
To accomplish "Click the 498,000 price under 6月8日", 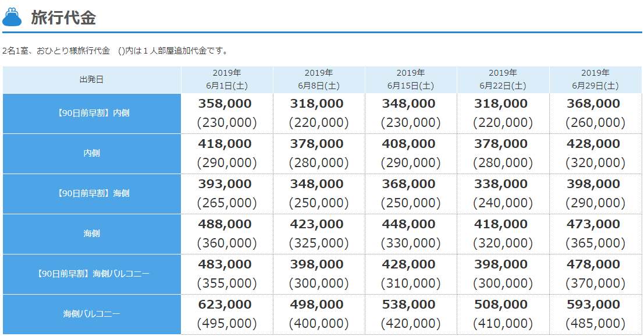I will point(316,305).
